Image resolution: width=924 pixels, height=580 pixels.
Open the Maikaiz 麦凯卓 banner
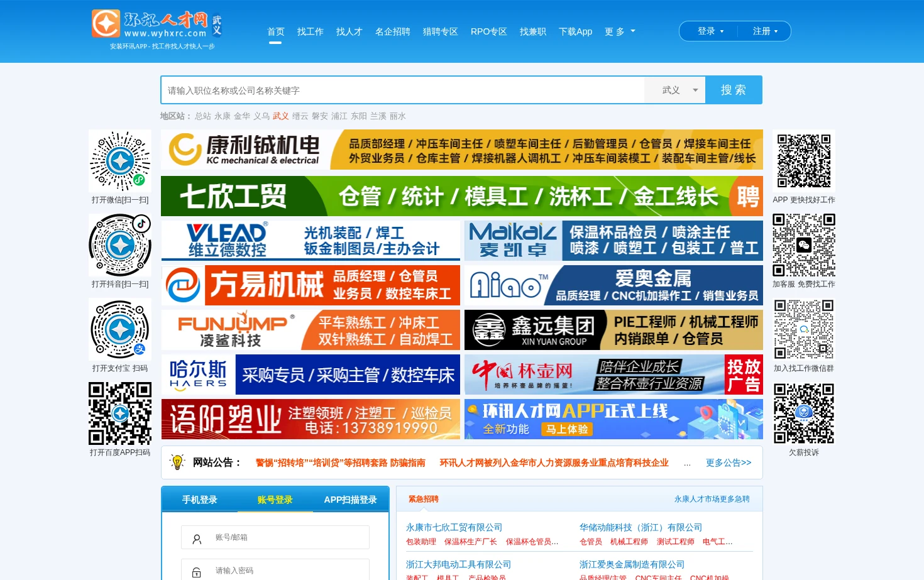click(613, 240)
